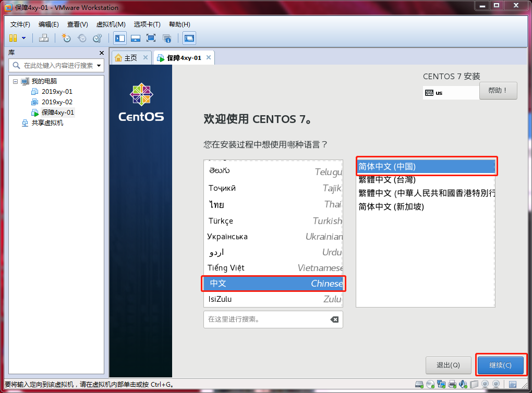Click the Unity mode icon
532x393 pixels.
tap(166, 38)
